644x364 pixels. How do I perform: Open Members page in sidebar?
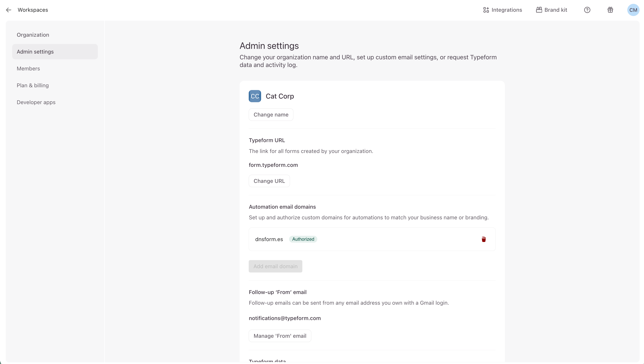tap(28, 68)
